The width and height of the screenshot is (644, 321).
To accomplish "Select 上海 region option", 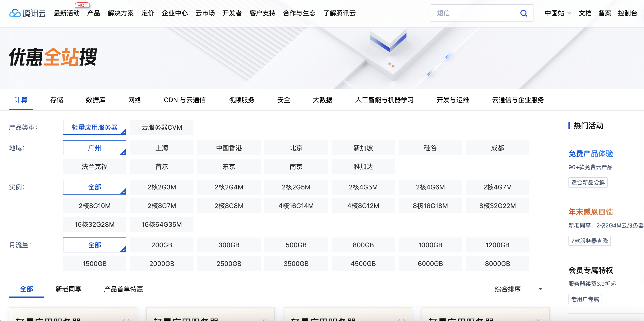I will [x=162, y=148].
